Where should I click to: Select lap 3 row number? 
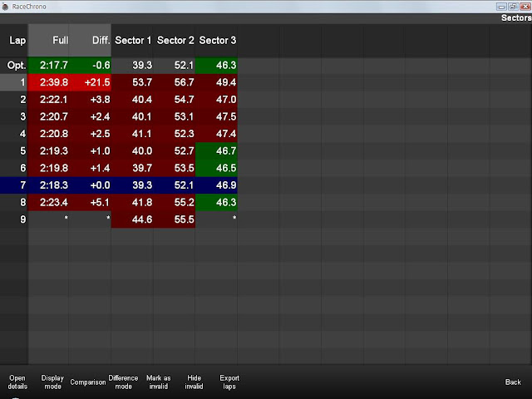(14, 116)
